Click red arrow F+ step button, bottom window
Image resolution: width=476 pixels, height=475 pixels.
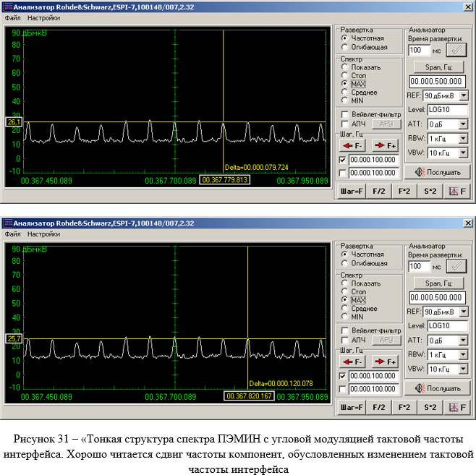pyautogui.click(x=386, y=362)
